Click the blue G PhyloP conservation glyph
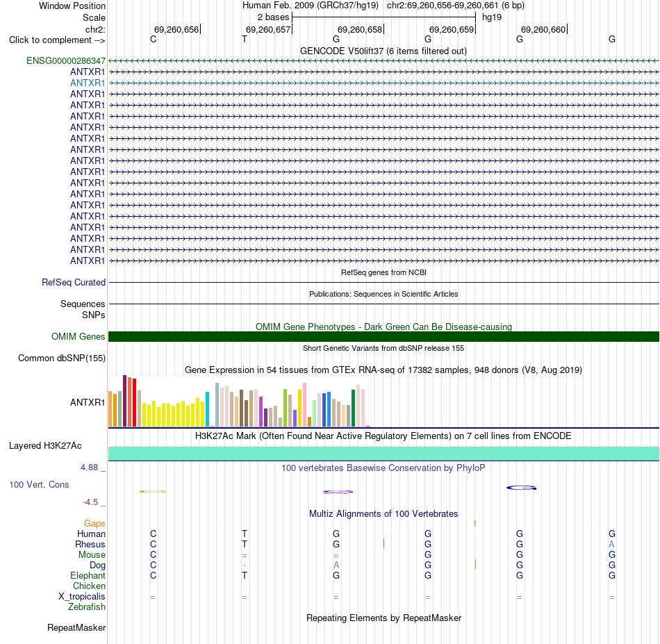 521,488
